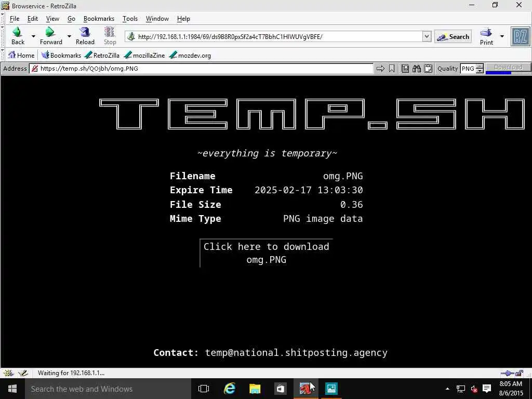Screen dimensions: 532x399
Task: Open the mozdev.org bookmark
Action: pos(190,55)
